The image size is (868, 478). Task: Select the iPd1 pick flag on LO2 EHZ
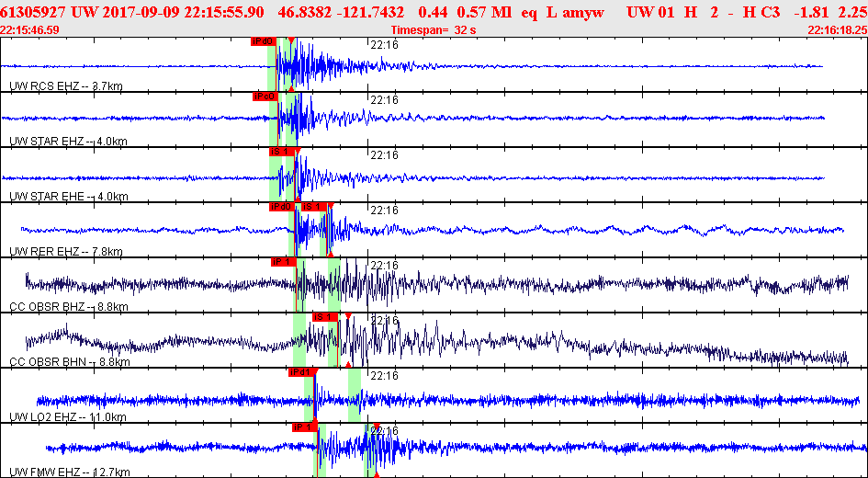click(x=301, y=372)
